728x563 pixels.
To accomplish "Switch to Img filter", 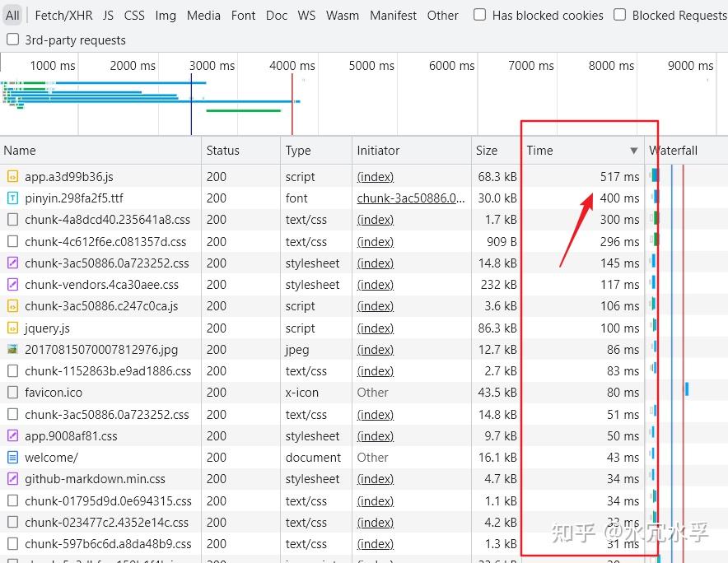I will 166,16.
